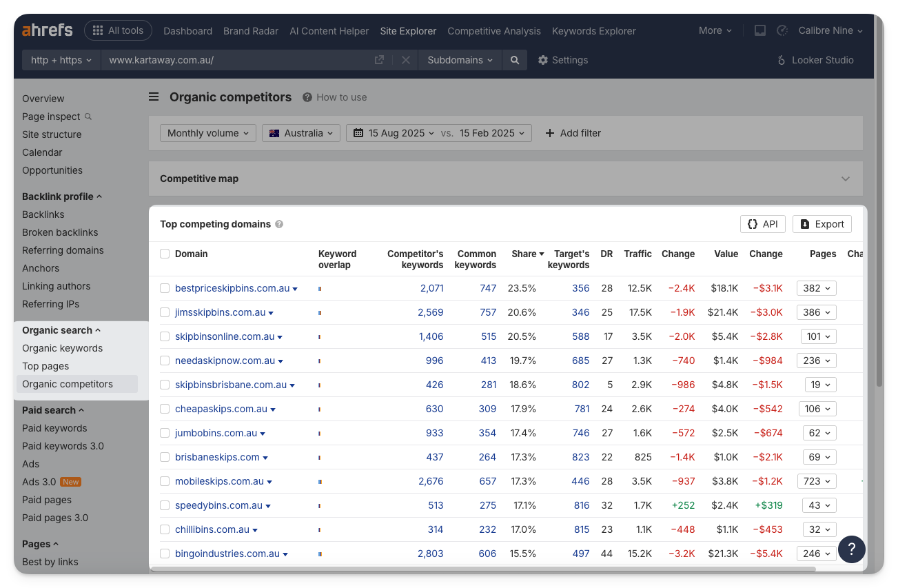Open URL in new tab icon
The image size is (898, 588).
pyautogui.click(x=379, y=60)
